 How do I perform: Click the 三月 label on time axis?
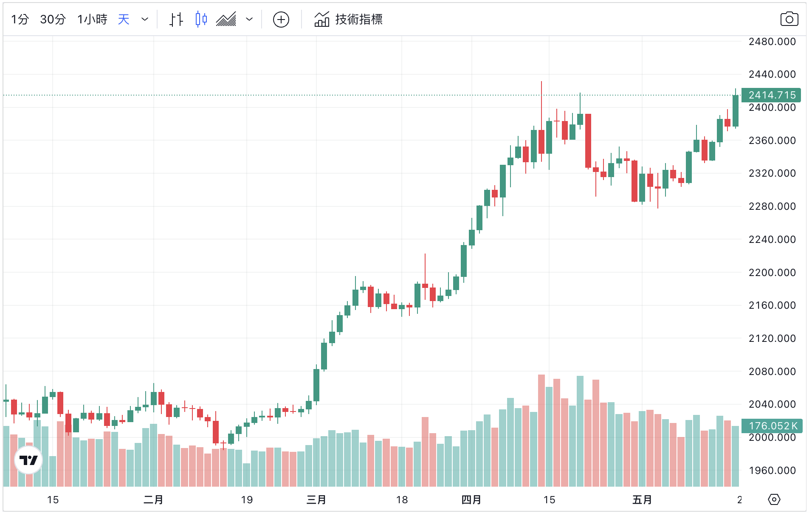click(316, 500)
